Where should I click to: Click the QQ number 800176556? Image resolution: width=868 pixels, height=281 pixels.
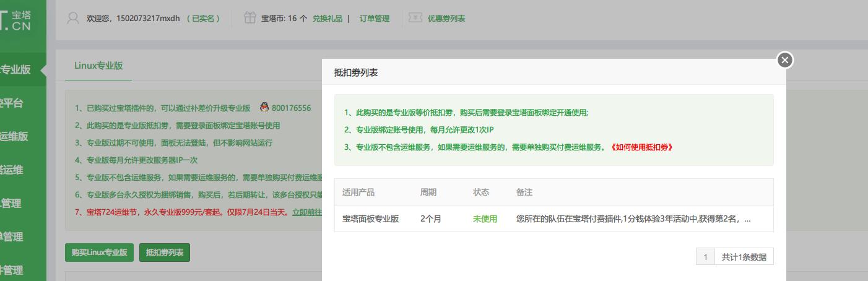click(x=291, y=108)
